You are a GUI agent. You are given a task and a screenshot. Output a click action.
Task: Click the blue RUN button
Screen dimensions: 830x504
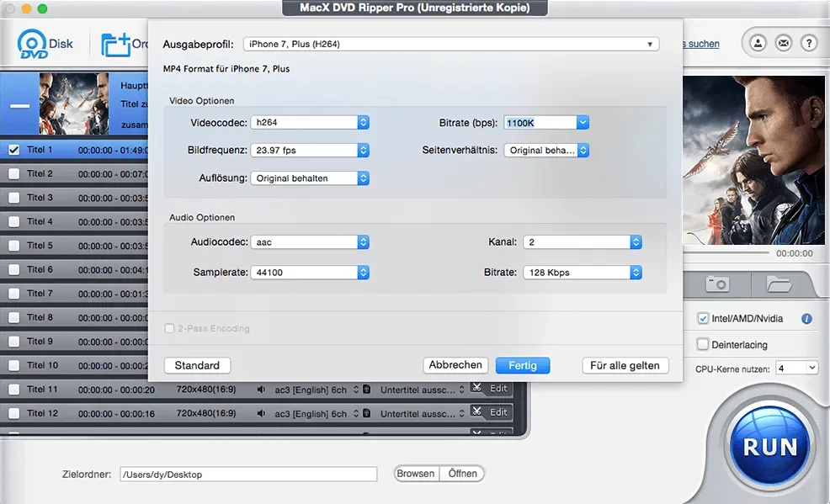pos(769,447)
